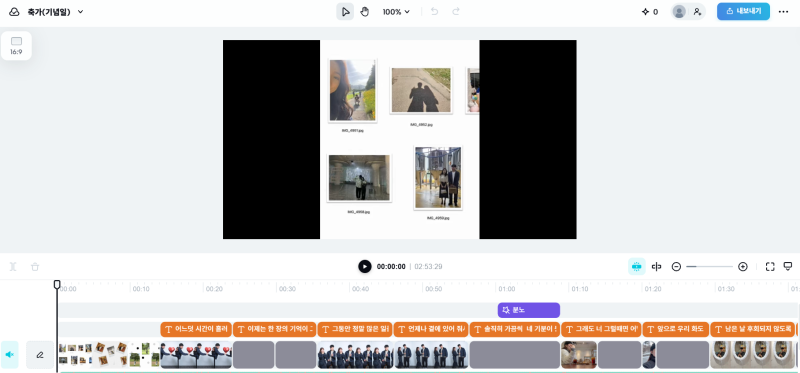Click the monitor display icon at timeline right
This screenshot has height=373, width=800.
[788, 266]
